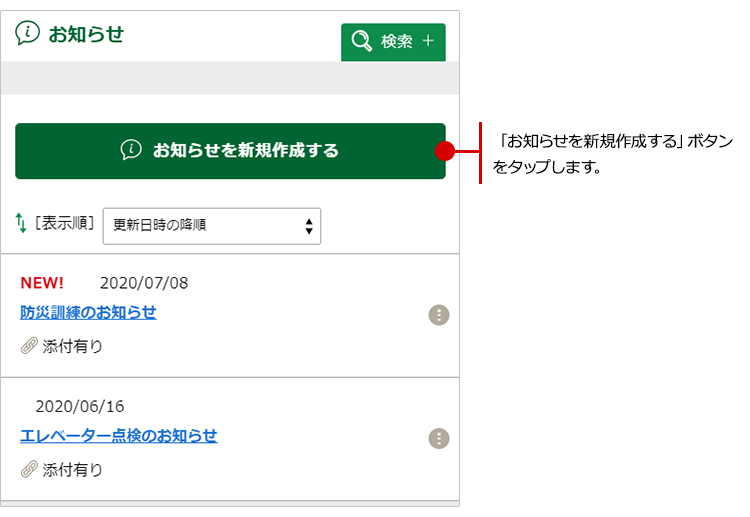Click the speech bubble icon inside the create button
Viewport: 750px width, 517px height.
(131, 150)
